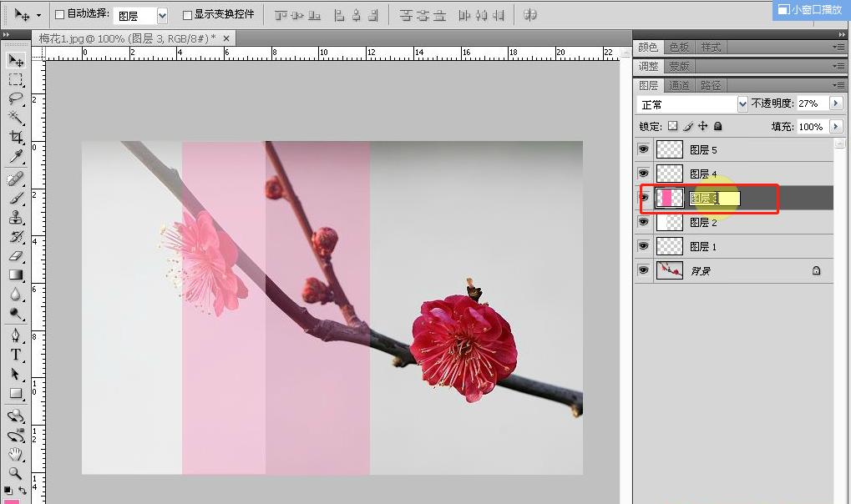Viewport: 851px width, 504px height.
Task: Select the Eraser tool
Action: click(16, 256)
